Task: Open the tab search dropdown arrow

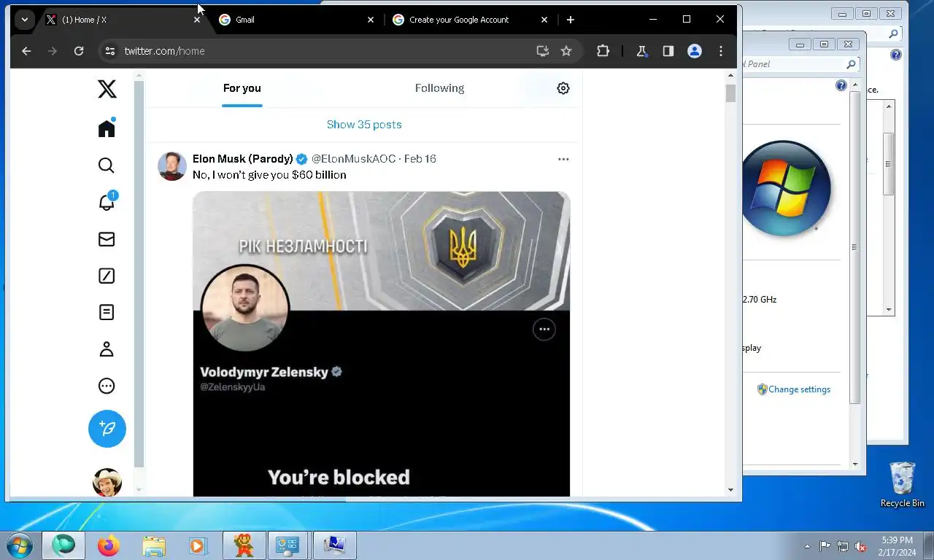Action: 25,20
